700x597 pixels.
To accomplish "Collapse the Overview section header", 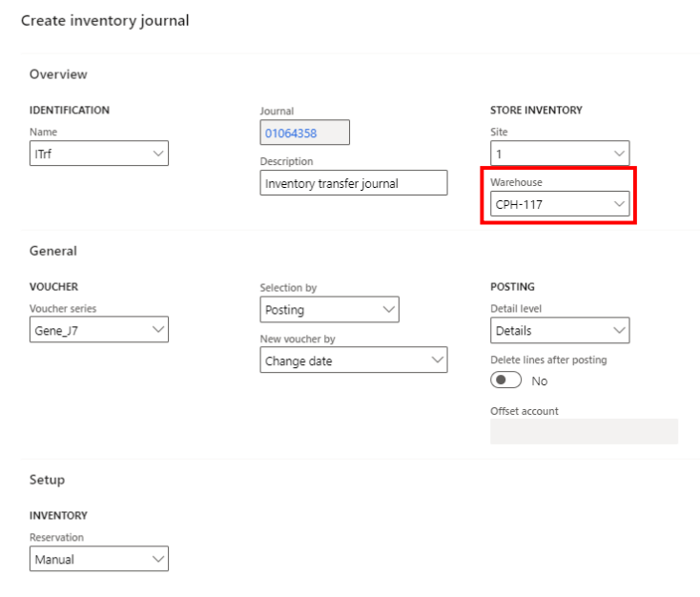I will pos(58,74).
